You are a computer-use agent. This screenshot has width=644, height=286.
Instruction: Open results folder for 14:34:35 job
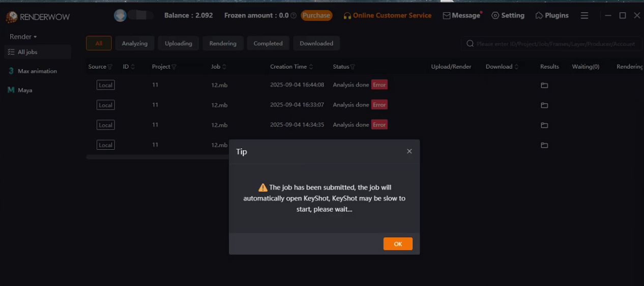coord(544,125)
